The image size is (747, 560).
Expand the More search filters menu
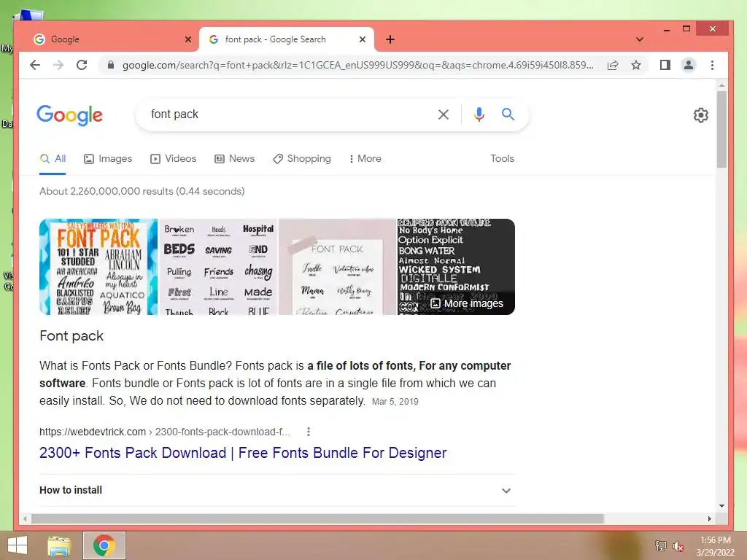pyautogui.click(x=365, y=158)
